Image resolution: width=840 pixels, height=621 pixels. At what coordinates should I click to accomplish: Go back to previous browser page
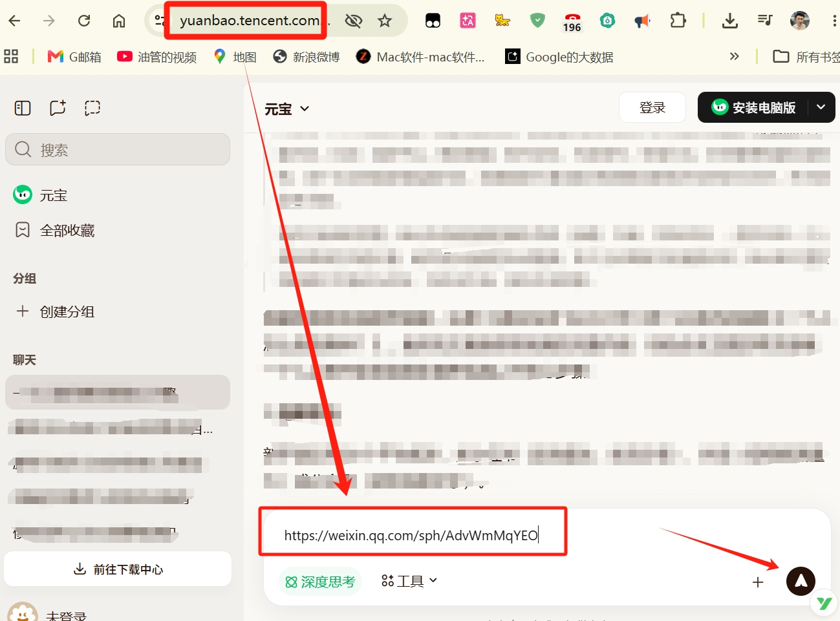coord(14,21)
